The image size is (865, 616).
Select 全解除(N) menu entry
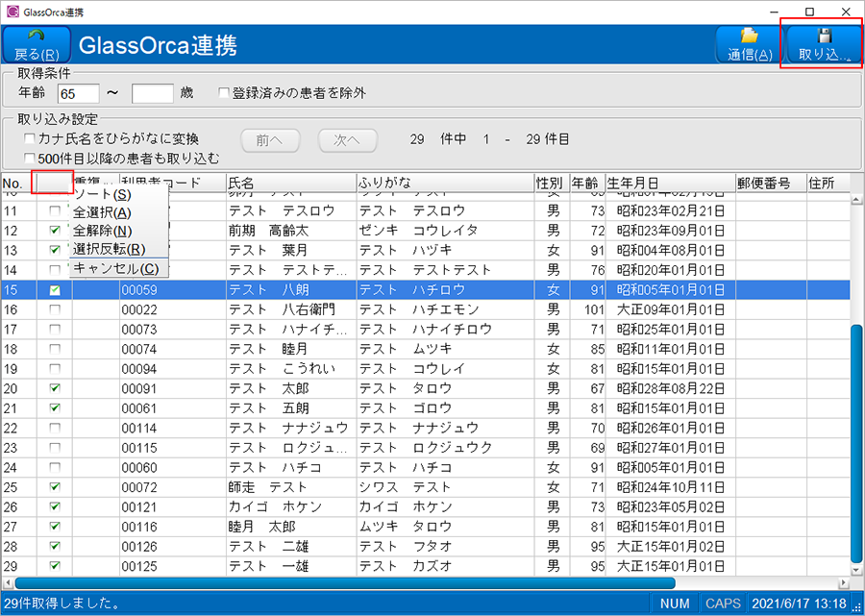point(102,232)
